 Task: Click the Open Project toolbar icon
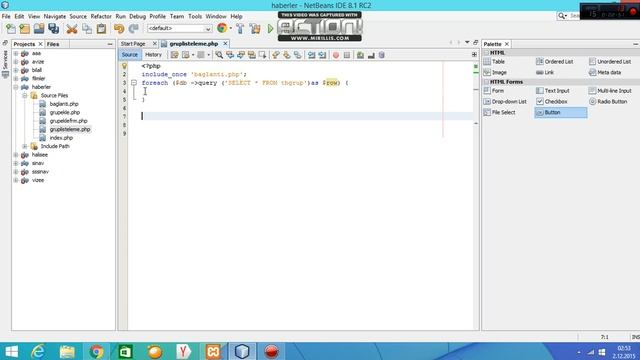point(39,29)
